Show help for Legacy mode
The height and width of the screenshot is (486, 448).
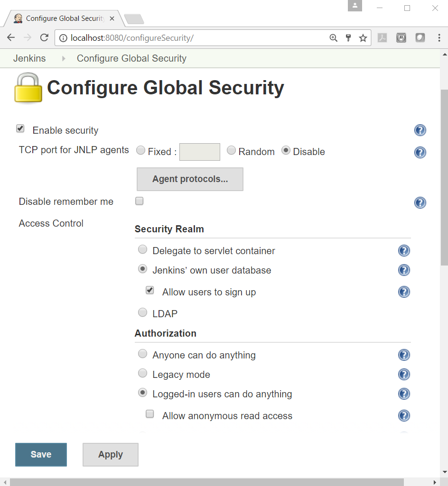pyautogui.click(x=404, y=375)
